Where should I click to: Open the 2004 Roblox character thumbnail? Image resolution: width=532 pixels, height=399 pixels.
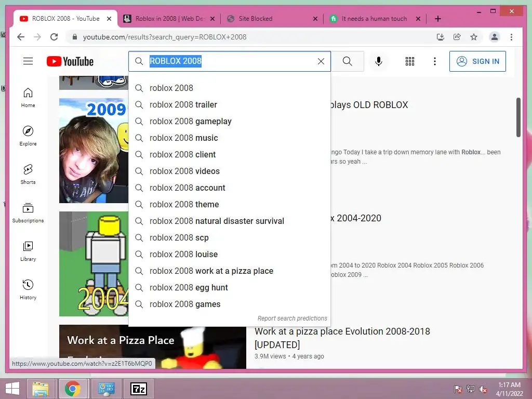(94, 264)
